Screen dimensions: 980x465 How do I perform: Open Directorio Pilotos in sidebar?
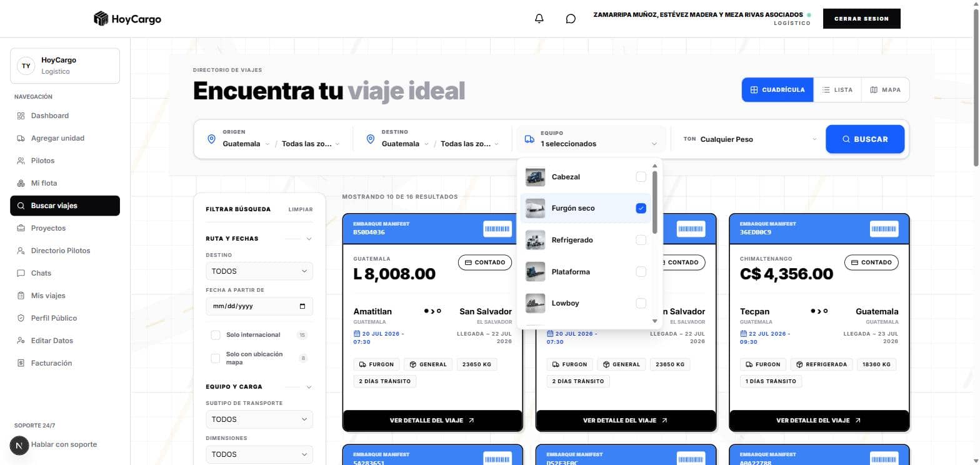(x=65, y=251)
